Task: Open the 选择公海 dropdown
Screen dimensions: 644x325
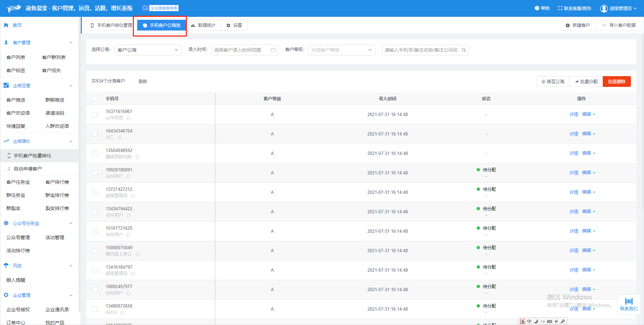Action: 148,50
